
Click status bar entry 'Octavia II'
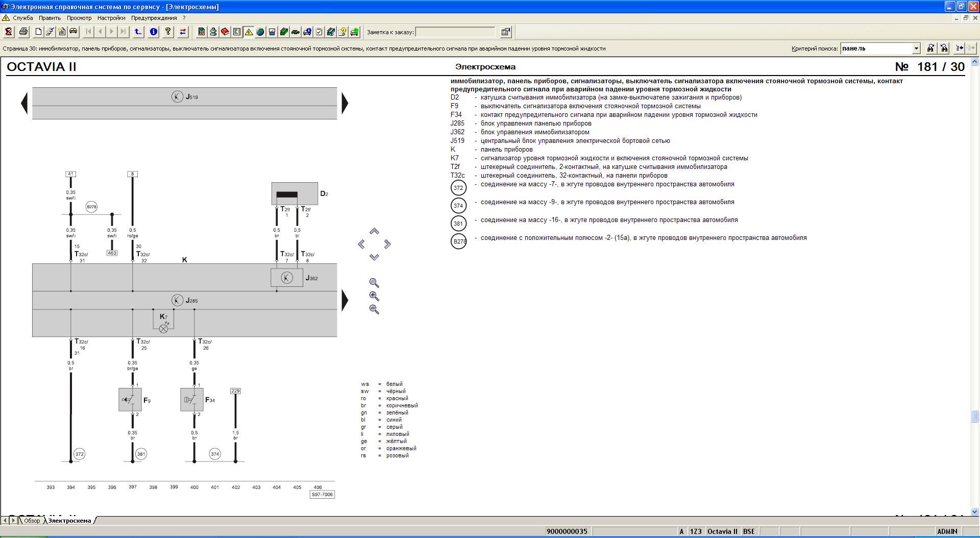(722, 531)
